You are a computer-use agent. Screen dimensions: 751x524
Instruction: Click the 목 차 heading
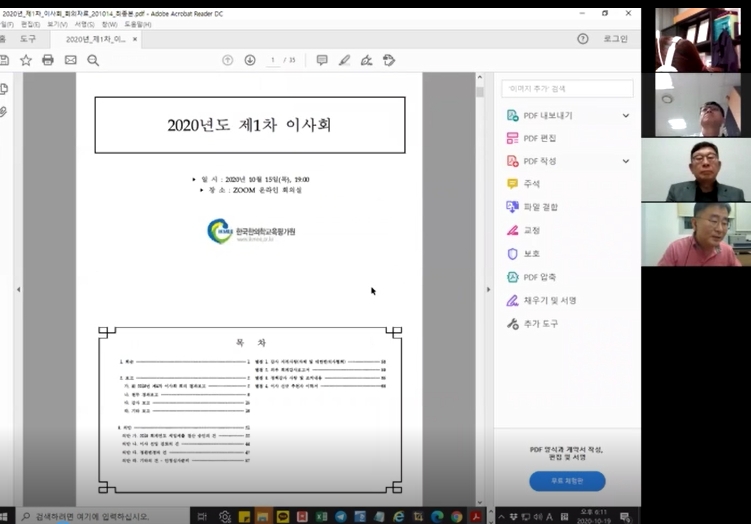250,342
